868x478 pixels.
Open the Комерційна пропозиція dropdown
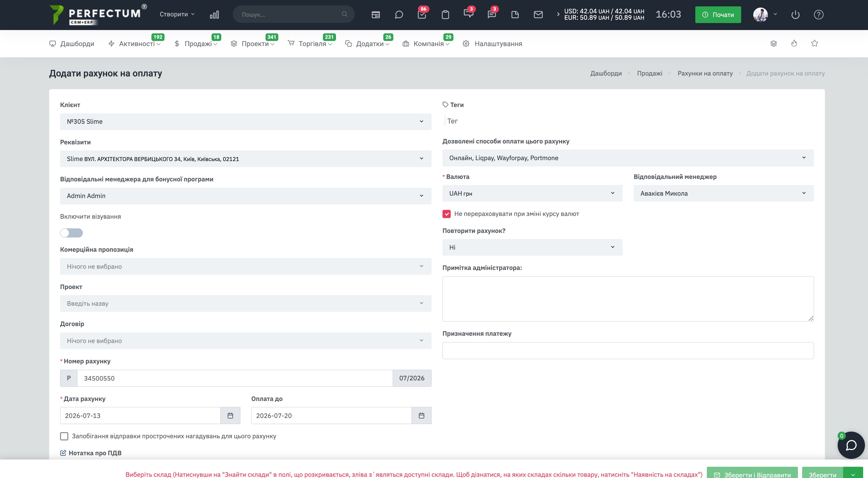point(246,267)
